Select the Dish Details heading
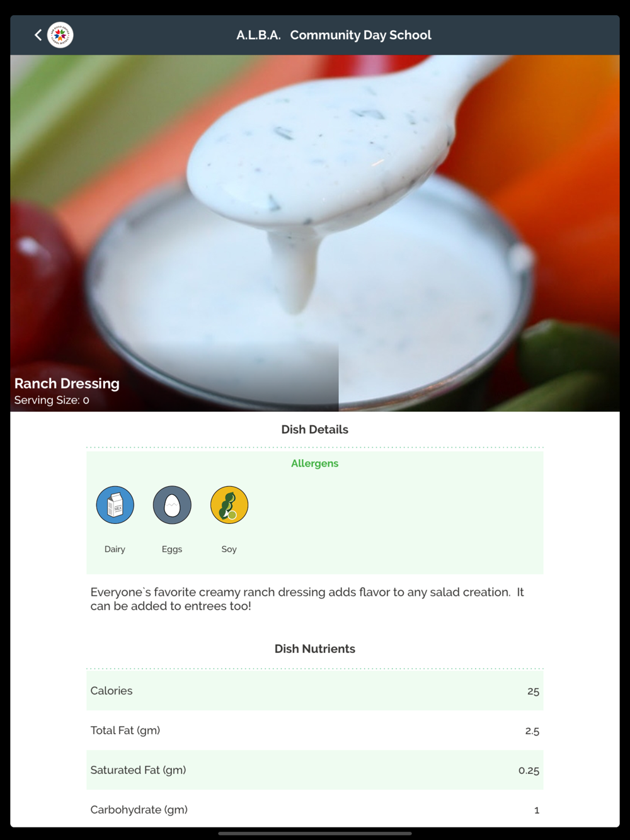Screen dimensions: 630x840 pos(315,429)
